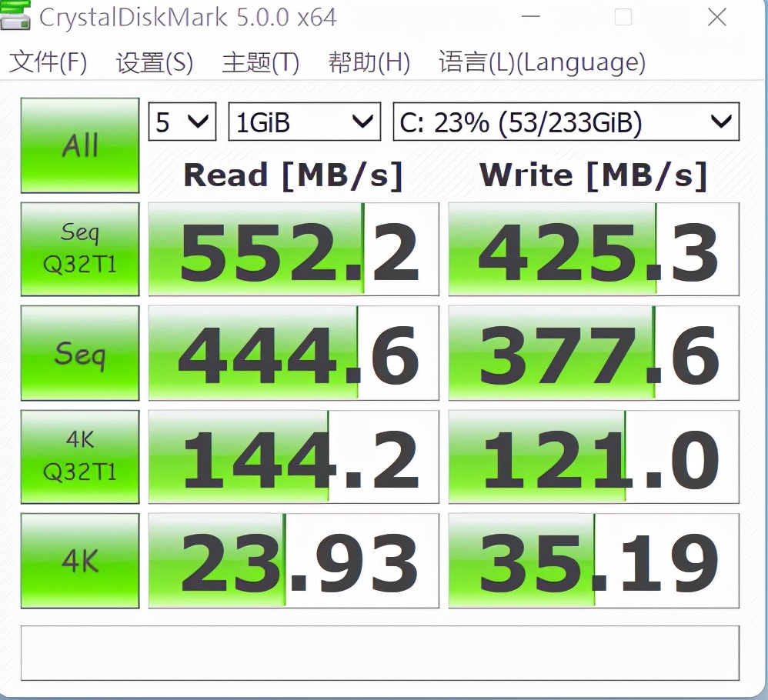Expand the C: 23% drive selection dropdown

(x=566, y=122)
